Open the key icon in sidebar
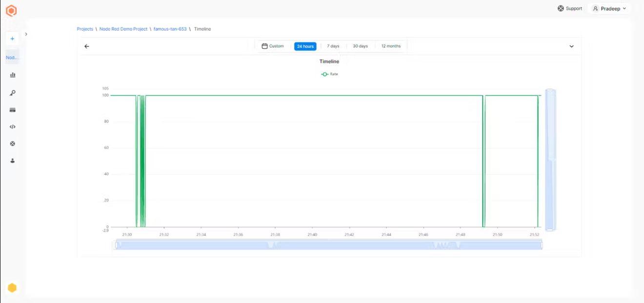644x303 pixels. coord(13,93)
